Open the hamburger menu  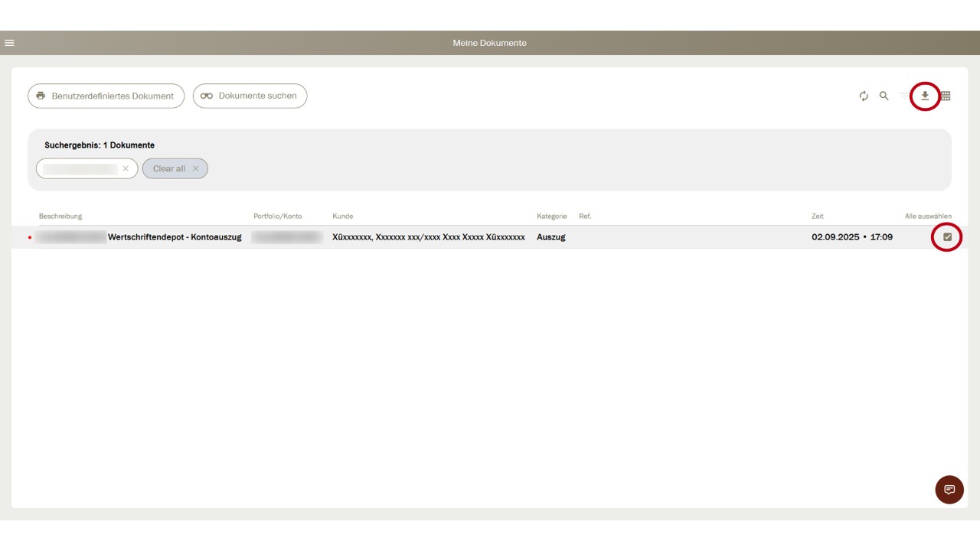(x=9, y=43)
